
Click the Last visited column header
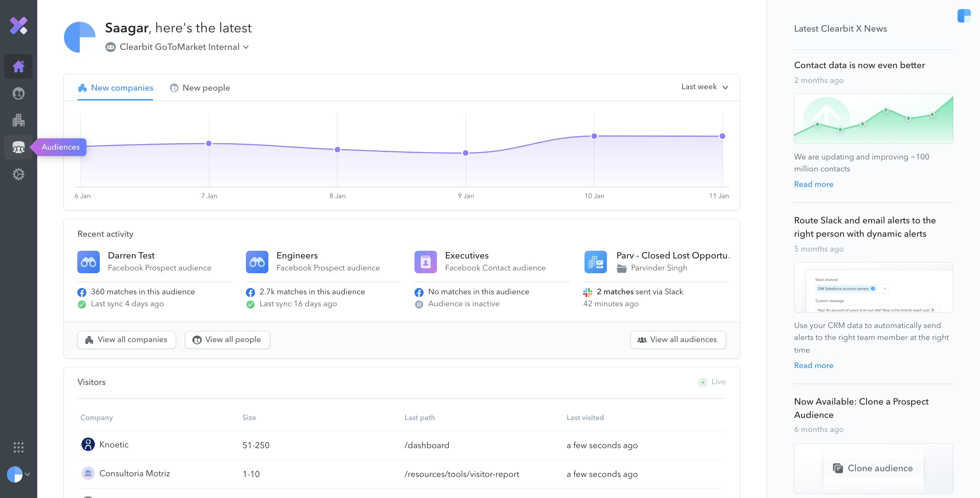pyautogui.click(x=585, y=417)
